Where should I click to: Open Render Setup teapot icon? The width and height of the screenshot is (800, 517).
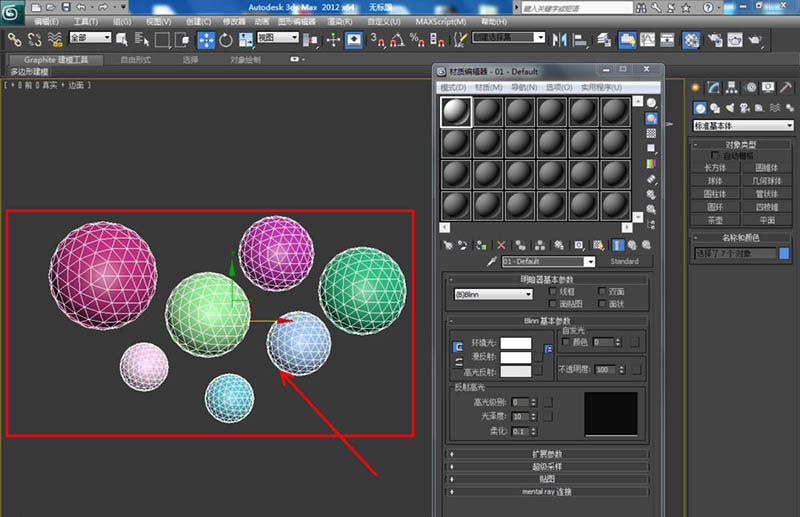click(715, 40)
